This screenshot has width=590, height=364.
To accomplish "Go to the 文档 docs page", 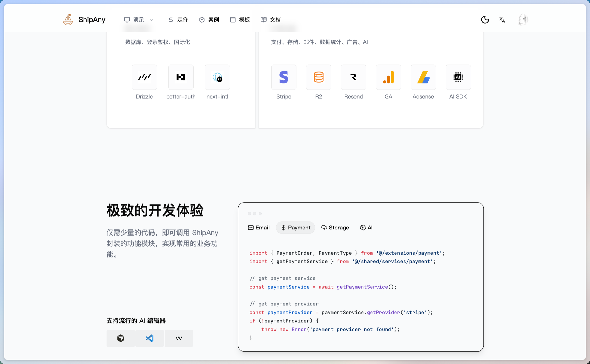I will tap(271, 20).
